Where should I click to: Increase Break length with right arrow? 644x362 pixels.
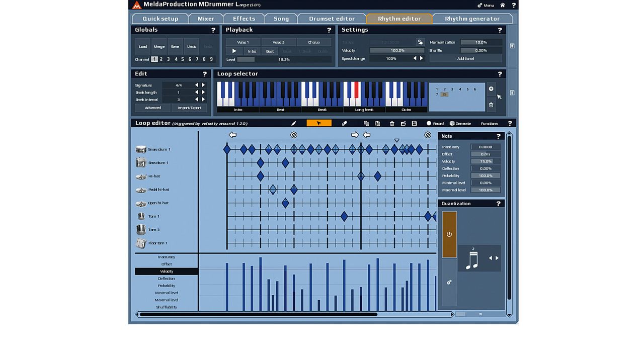[x=203, y=93]
